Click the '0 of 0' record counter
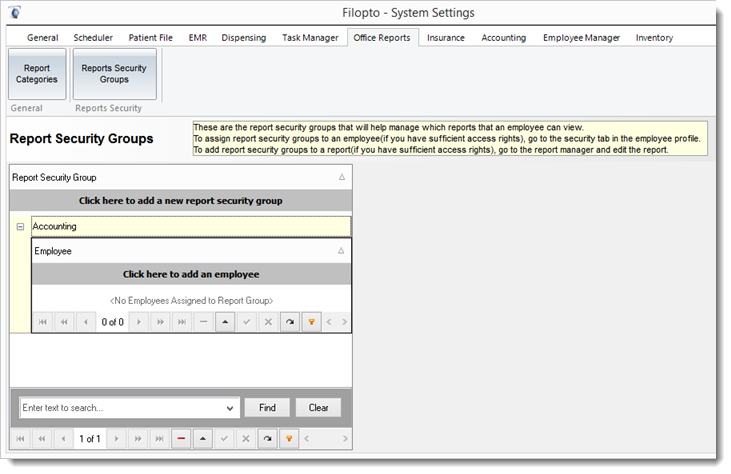The height and width of the screenshot is (474, 731). pyautogui.click(x=113, y=322)
